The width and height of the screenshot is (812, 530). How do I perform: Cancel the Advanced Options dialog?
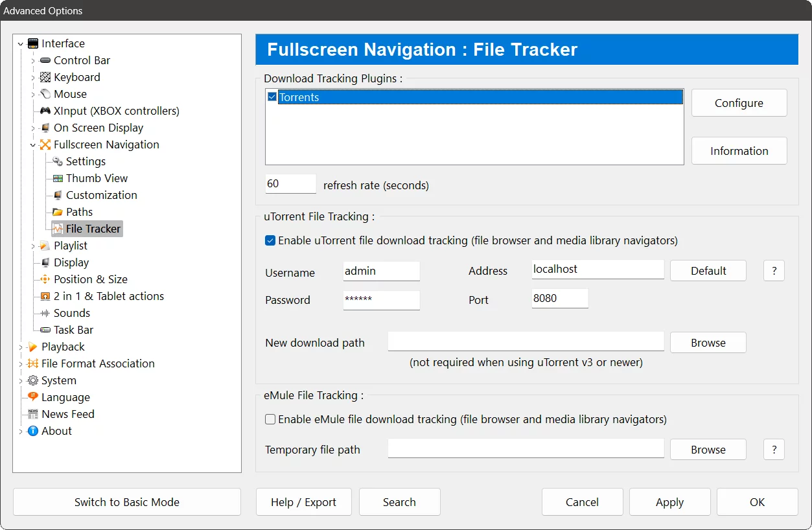(582, 502)
